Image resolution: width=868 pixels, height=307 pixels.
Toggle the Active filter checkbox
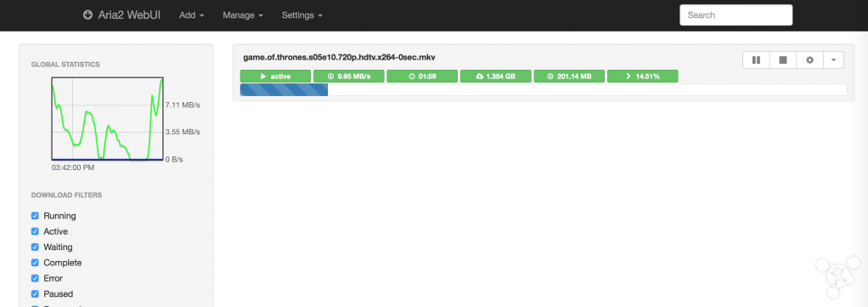pyautogui.click(x=35, y=231)
